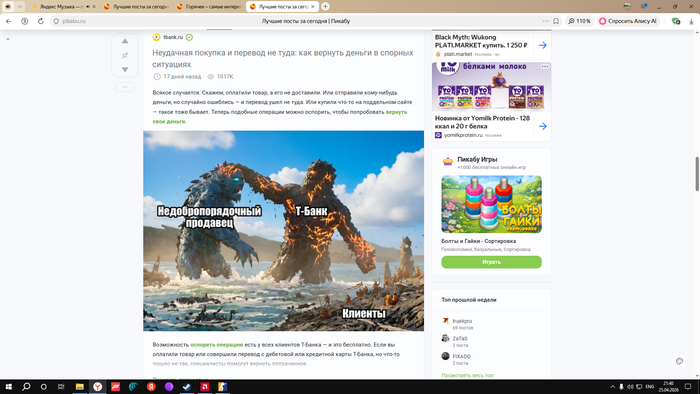Viewport: 700px width, 394px height.
Task: Open Task View on the taskbar
Action: click(x=61, y=386)
